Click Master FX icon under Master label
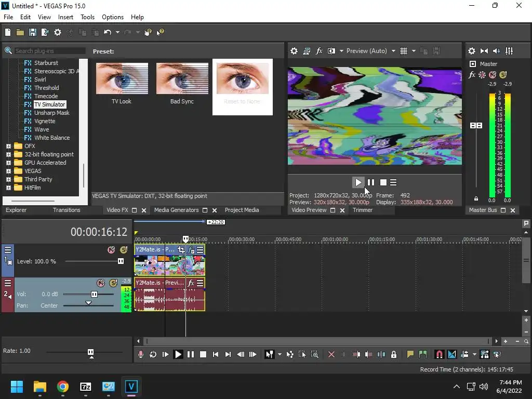Viewport: 532px width, 399px height. [472, 75]
